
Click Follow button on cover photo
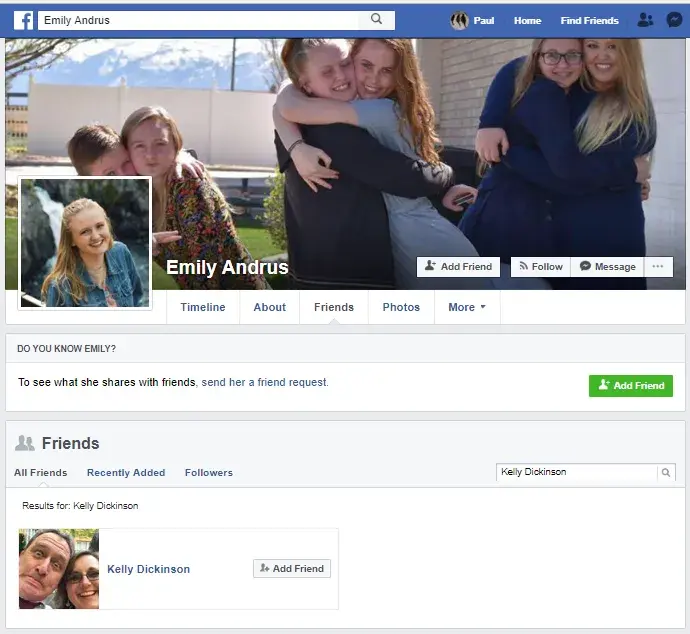pos(540,267)
